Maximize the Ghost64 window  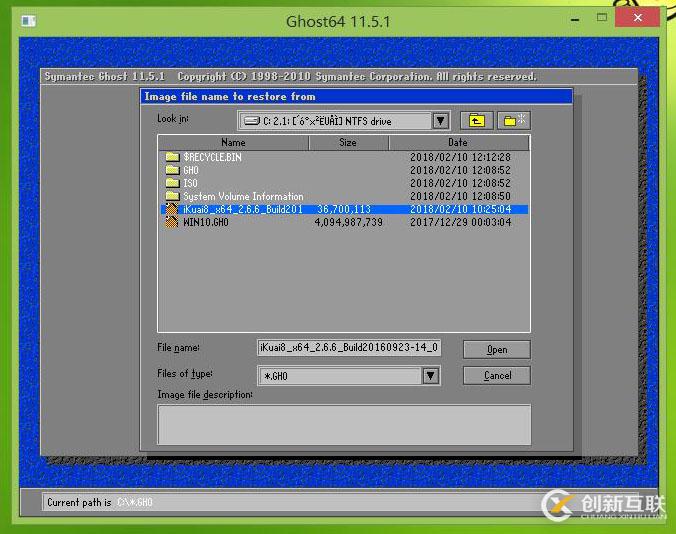[x=602, y=18]
